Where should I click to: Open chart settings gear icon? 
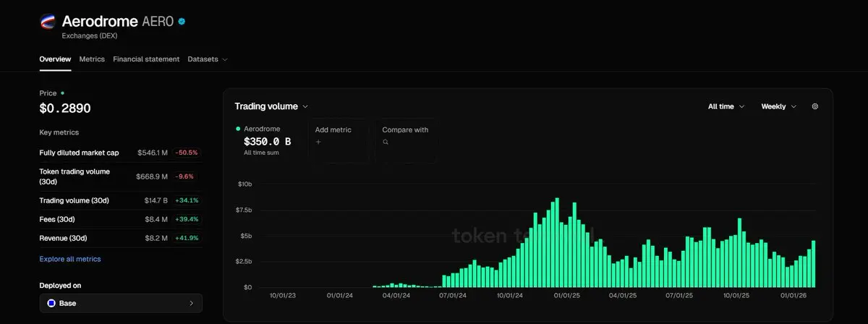[815, 106]
